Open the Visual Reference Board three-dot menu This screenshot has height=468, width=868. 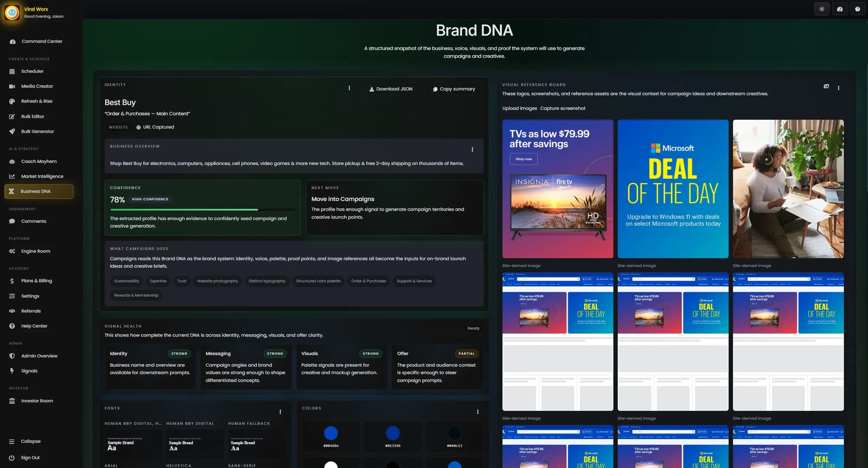[x=838, y=88]
